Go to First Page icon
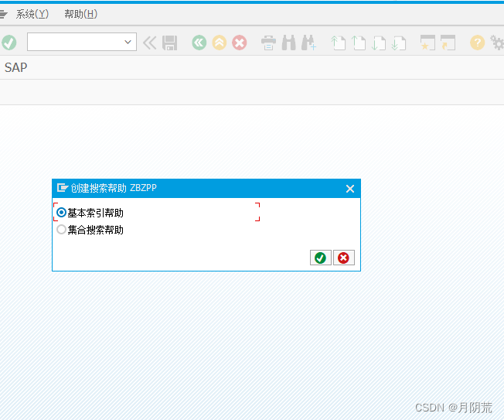The height and width of the screenshot is (420, 504). tap(339, 43)
